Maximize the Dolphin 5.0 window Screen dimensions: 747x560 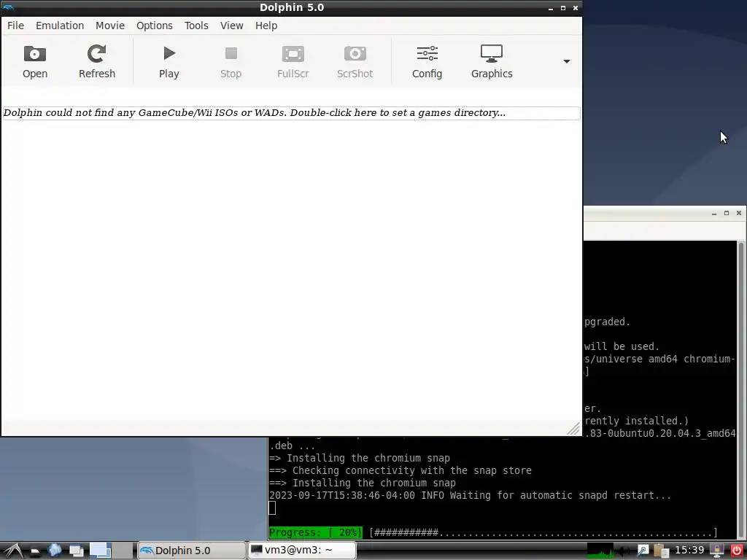click(x=562, y=8)
